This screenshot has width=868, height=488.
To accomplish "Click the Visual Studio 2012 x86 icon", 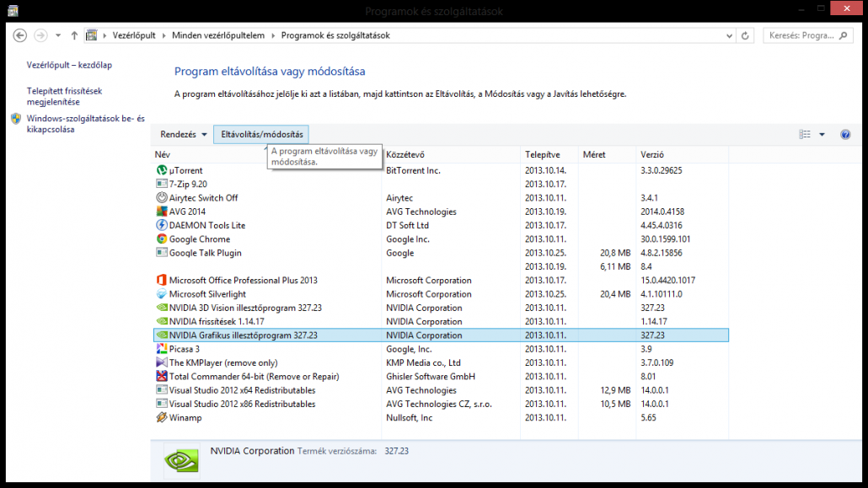I will pyautogui.click(x=162, y=404).
